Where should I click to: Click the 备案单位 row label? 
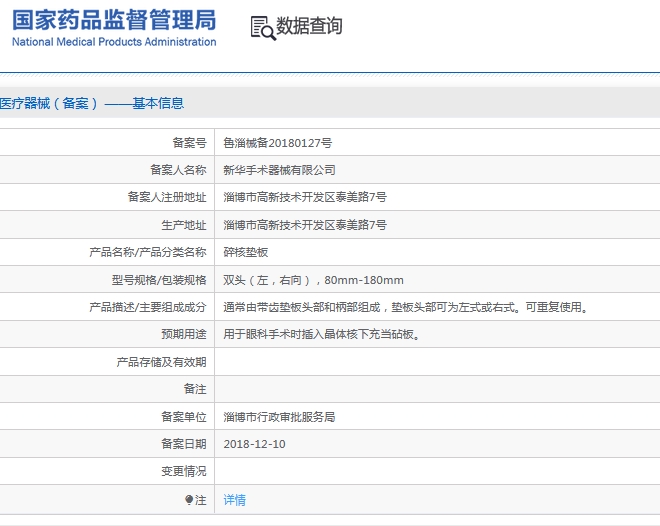(184, 417)
